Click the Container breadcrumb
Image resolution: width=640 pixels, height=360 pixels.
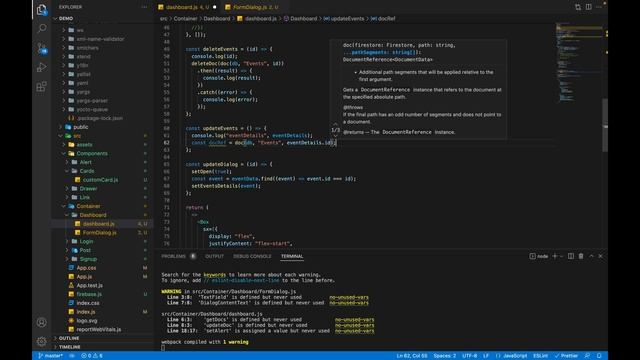[185, 18]
